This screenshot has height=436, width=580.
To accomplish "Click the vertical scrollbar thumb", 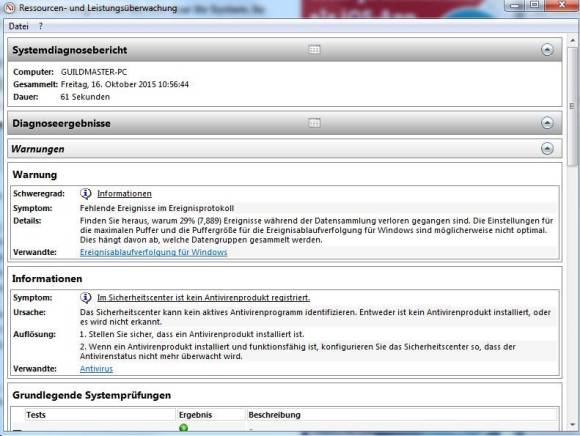I will [x=572, y=105].
